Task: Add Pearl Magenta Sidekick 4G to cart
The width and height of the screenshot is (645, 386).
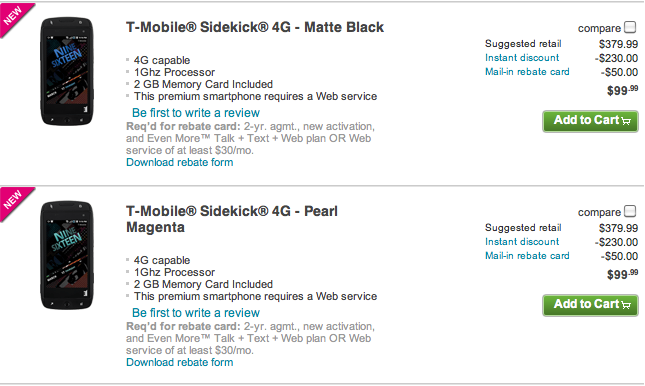Action: [x=590, y=305]
